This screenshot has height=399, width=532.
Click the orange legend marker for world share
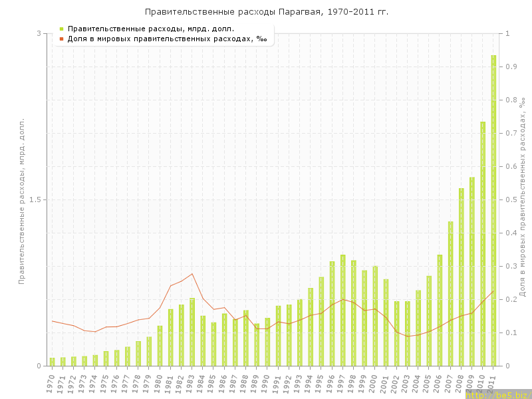pyautogui.click(x=61, y=39)
